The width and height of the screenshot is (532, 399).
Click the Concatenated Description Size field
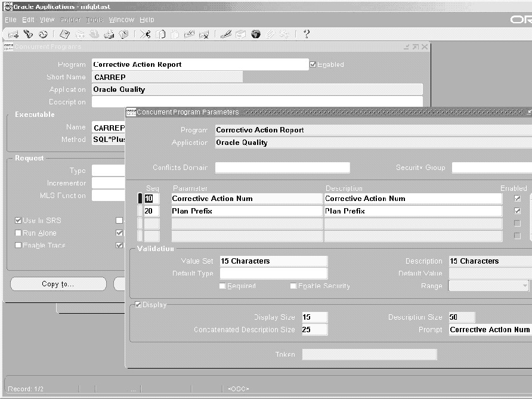click(x=314, y=329)
